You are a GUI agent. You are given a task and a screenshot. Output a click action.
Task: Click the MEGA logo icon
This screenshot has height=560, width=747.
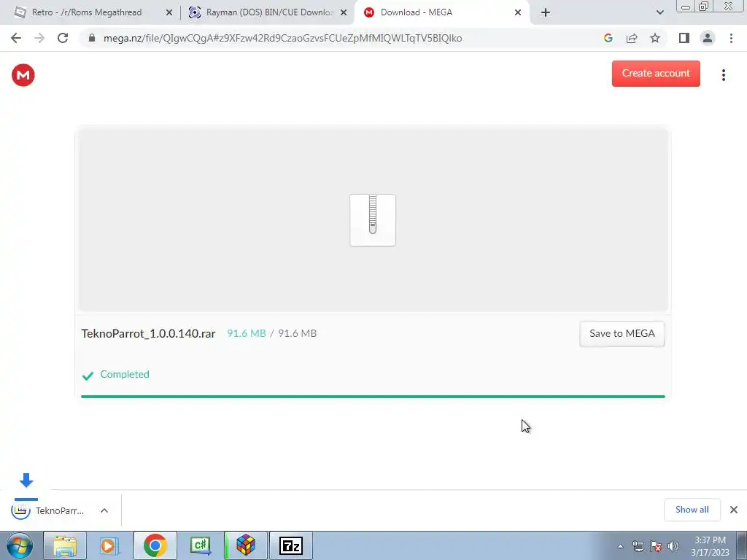23,75
